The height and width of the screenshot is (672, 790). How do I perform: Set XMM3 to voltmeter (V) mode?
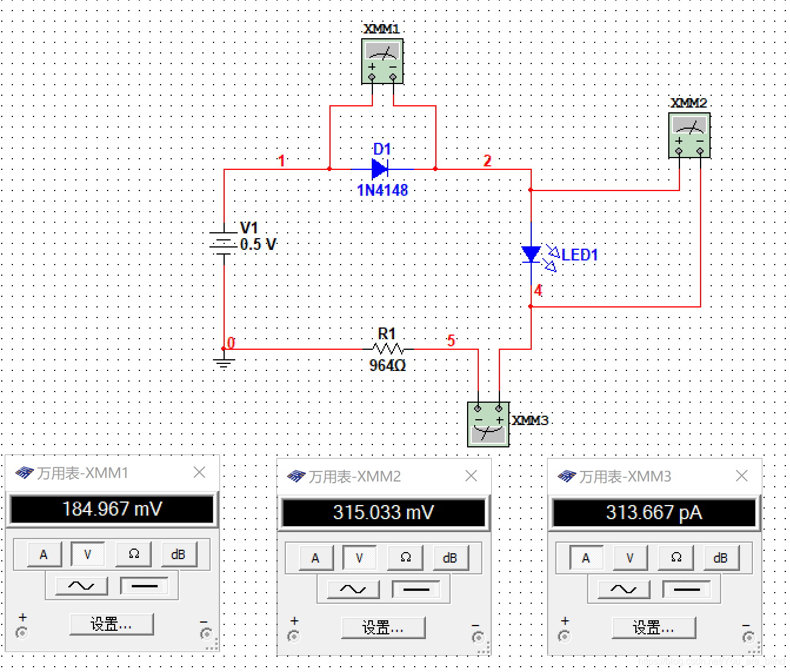(630, 558)
